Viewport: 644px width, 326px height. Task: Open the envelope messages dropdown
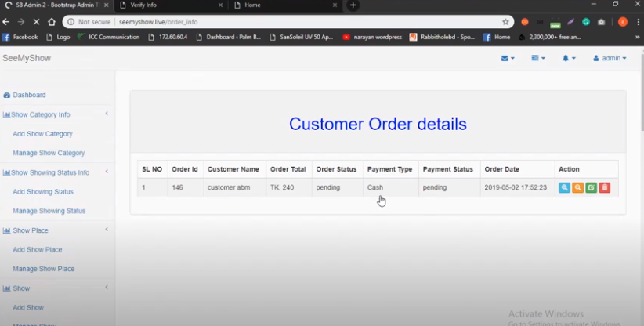coord(508,58)
